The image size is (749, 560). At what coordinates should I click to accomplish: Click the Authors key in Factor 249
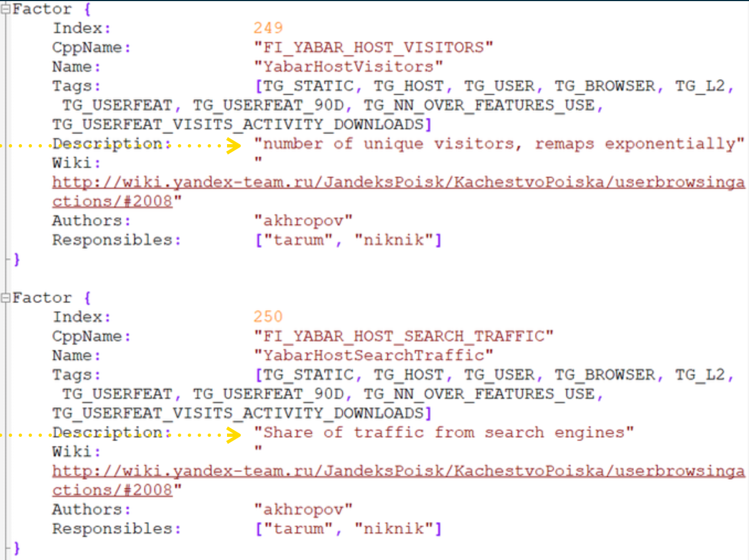[x=92, y=221]
